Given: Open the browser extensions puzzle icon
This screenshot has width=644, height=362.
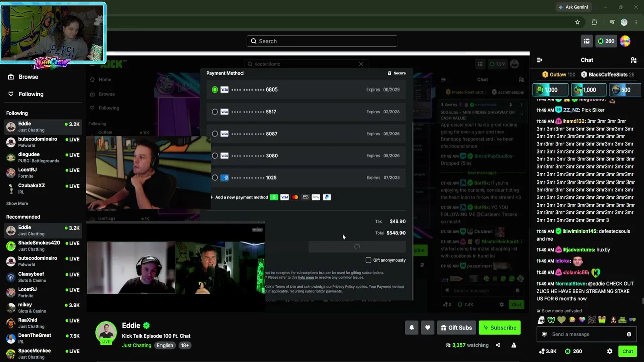Looking at the screenshot, I should point(594,22).
